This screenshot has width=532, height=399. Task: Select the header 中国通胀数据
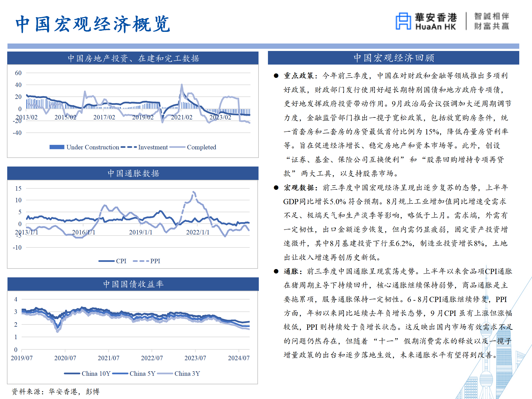tap(133, 173)
